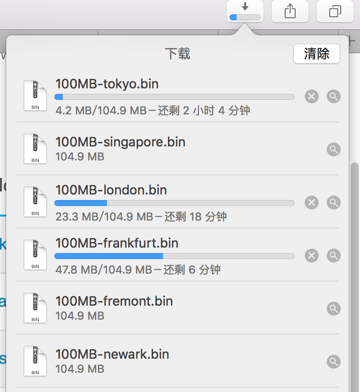This screenshot has width=360, height=392.
Task: Stop the 100MB-london.bin download
Action: [312, 202]
